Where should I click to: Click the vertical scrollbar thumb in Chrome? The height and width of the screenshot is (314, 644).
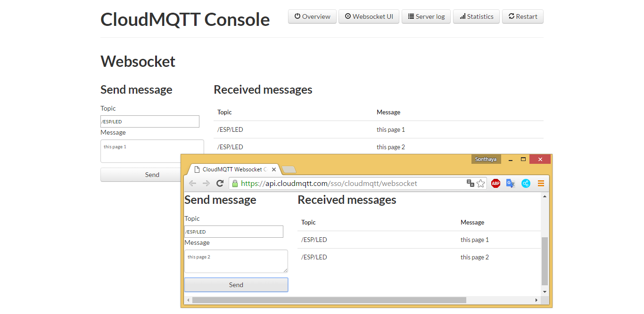click(545, 261)
